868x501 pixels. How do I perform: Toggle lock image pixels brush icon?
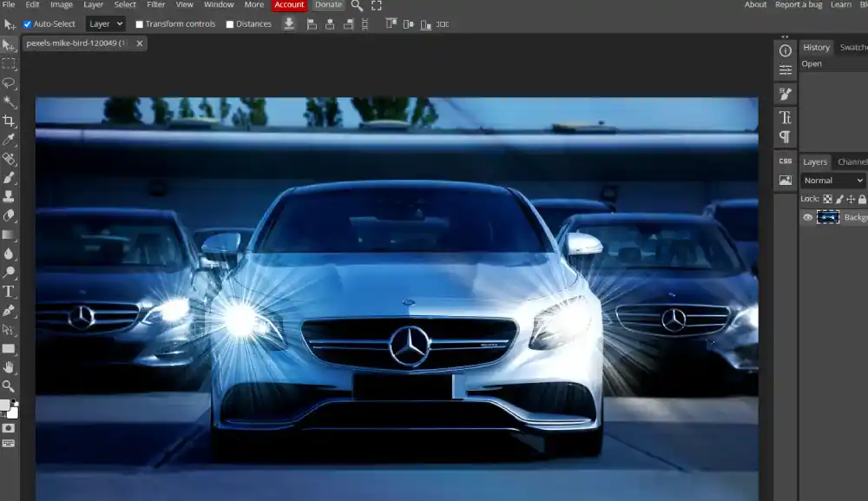839,199
